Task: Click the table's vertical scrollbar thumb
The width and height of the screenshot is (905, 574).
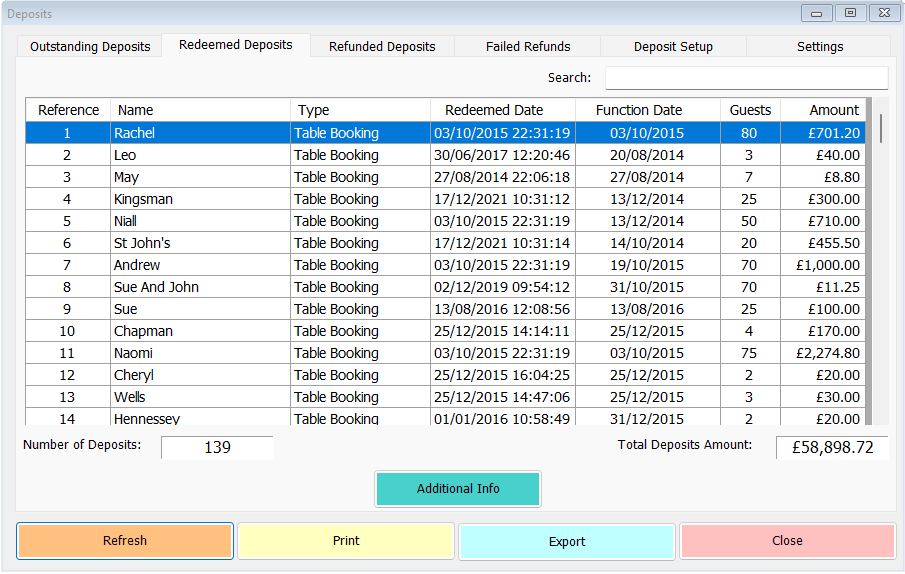Action: (881, 128)
